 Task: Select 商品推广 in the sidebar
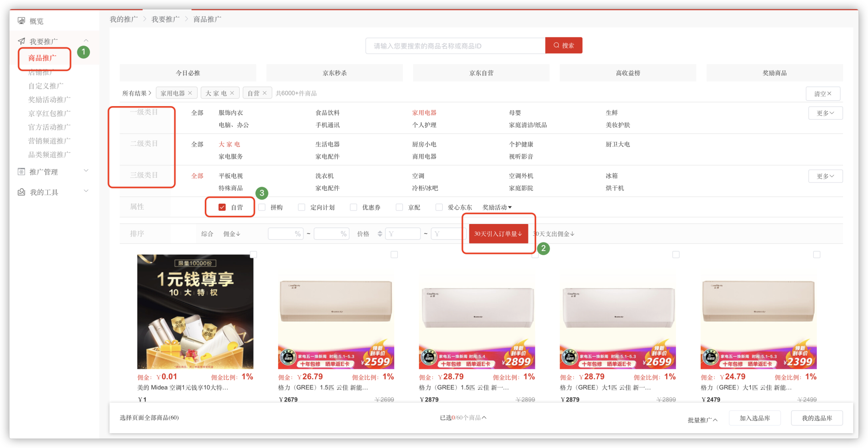(42, 58)
